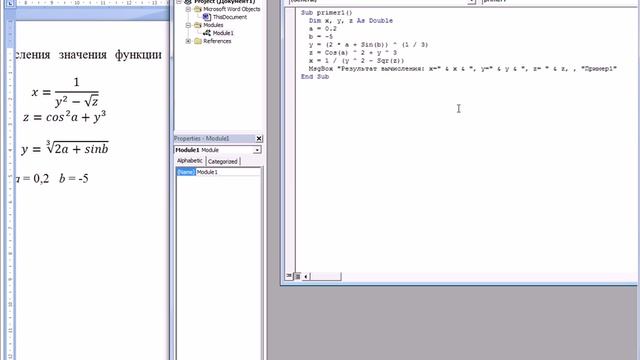Place cursor on line 'a = 0.2'
This screenshot has width=640, height=360.
pos(322,29)
